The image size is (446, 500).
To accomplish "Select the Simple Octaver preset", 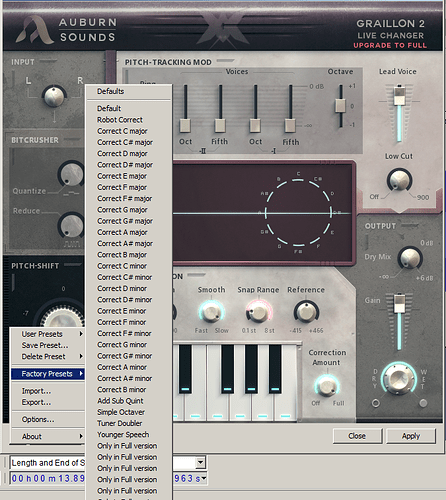I will point(129,412).
